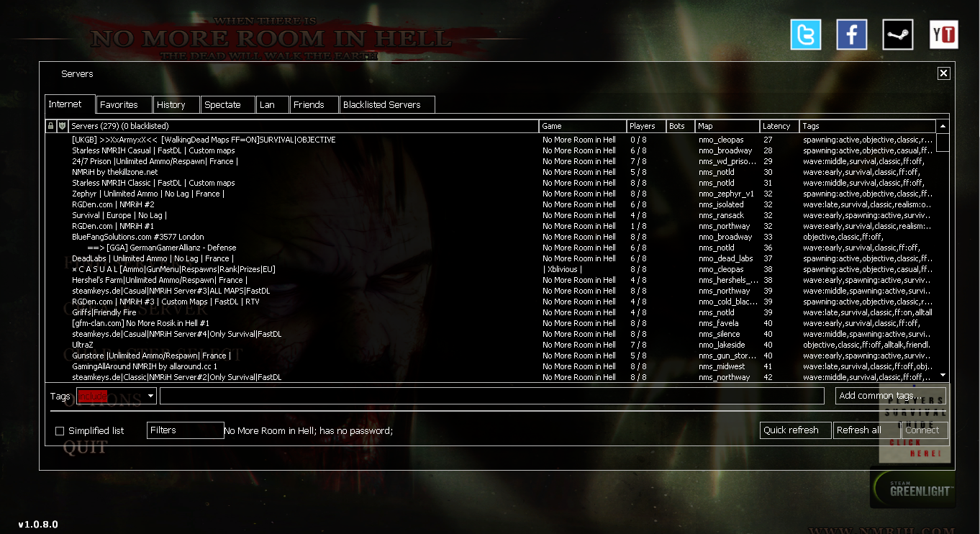Click QUIT in the main menu behind

(x=85, y=448)
